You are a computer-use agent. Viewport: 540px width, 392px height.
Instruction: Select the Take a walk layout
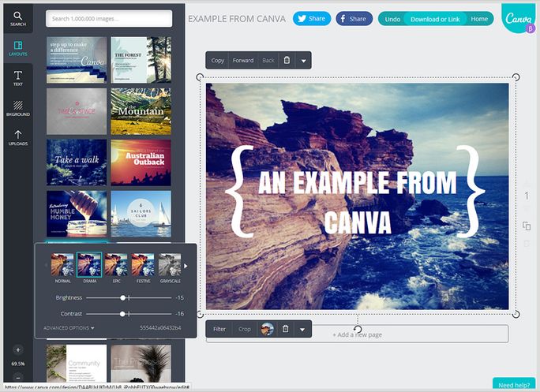pyautogui.click(x=77, y=162)
